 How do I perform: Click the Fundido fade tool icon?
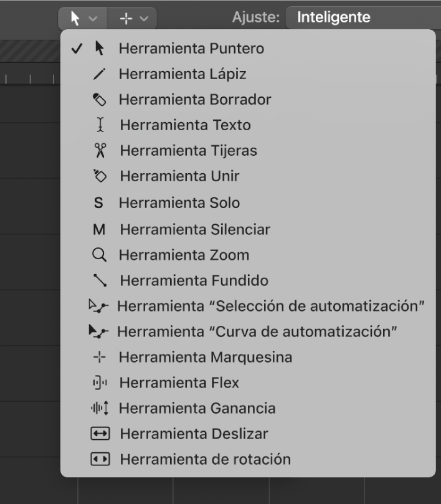click(x=100, y=280)
